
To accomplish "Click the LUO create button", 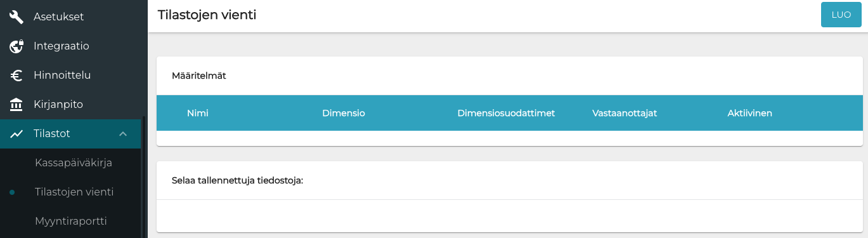I will [841, 15].
